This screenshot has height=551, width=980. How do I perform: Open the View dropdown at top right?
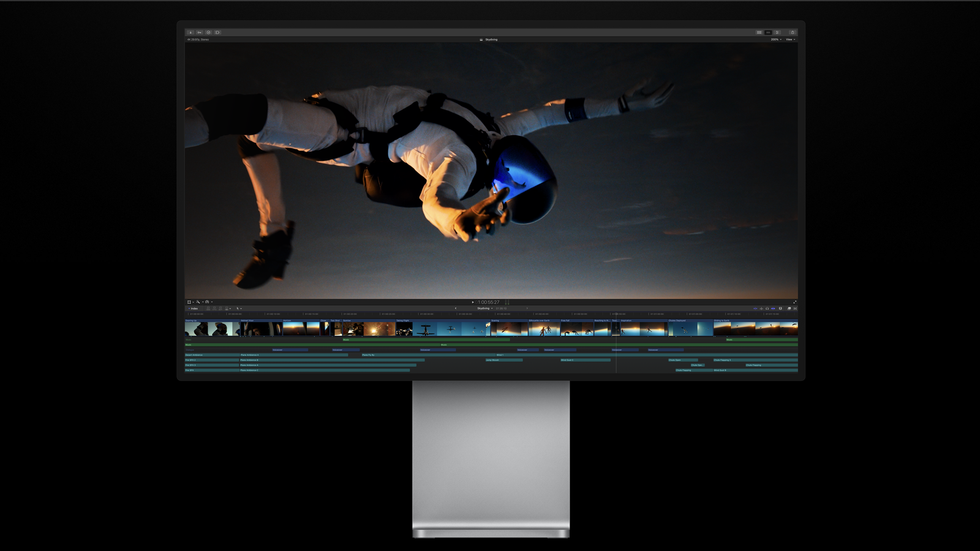pos(791,39)
